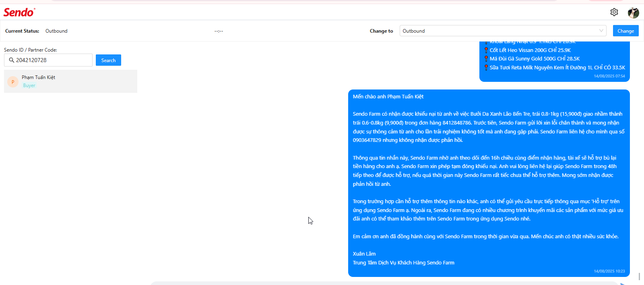Open the Change to Outbound dropdown
This screenshot has width=644, height=285.
point(503,31)
